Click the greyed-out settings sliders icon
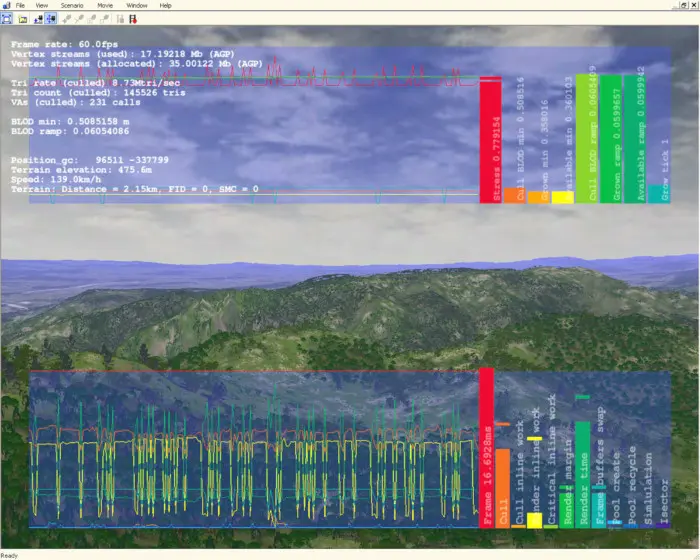The height and width of the screenshot is (560, 700). point(120,19)
